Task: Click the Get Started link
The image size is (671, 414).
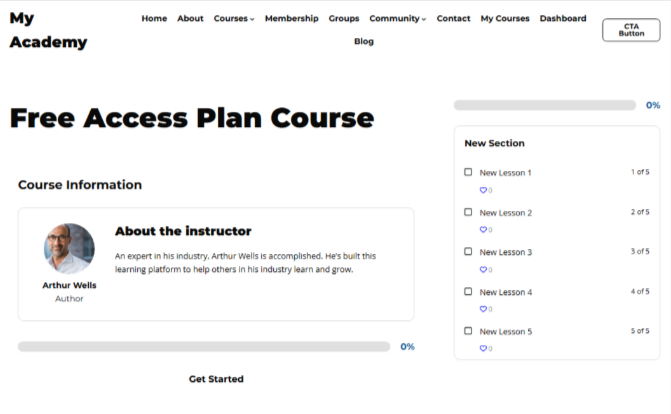Action: tap(216, 379)
